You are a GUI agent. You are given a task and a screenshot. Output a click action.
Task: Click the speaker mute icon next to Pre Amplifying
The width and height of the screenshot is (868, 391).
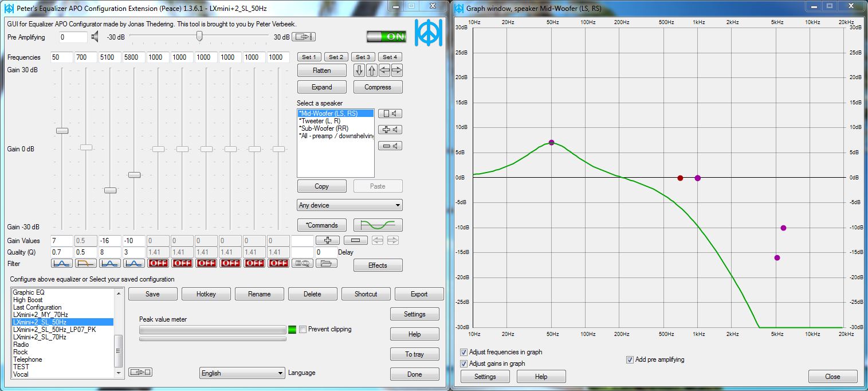pos(95,37)
